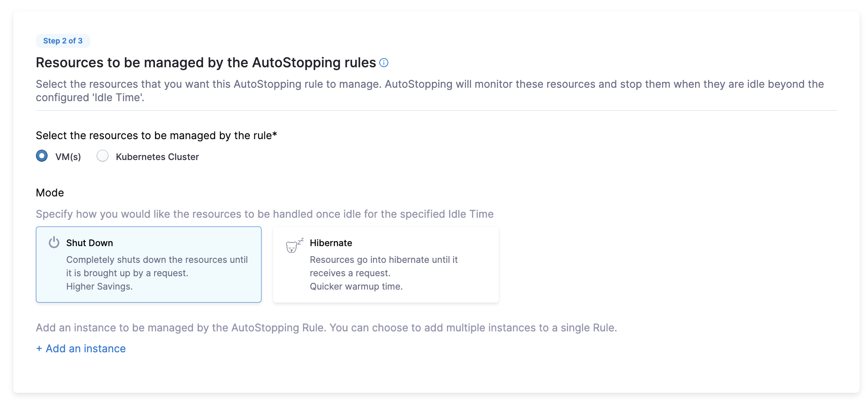Click the Hibernate card title

coord(331,243)
